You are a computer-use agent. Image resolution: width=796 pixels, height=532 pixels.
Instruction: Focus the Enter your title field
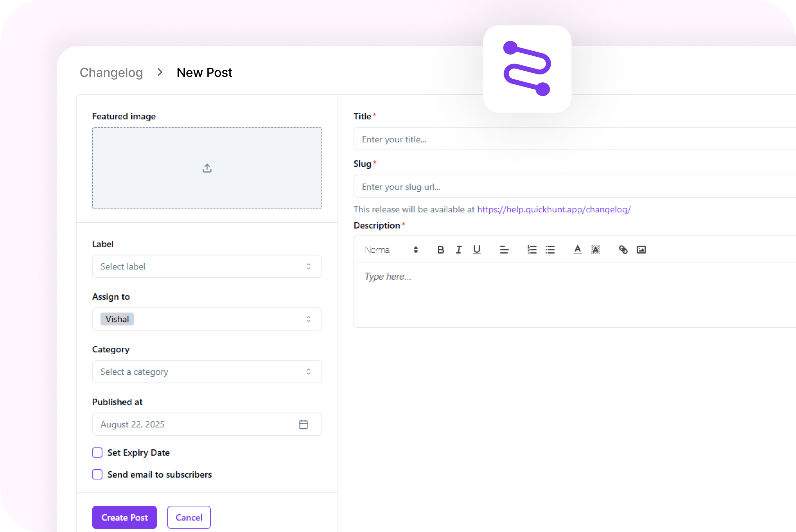[575, 139]
